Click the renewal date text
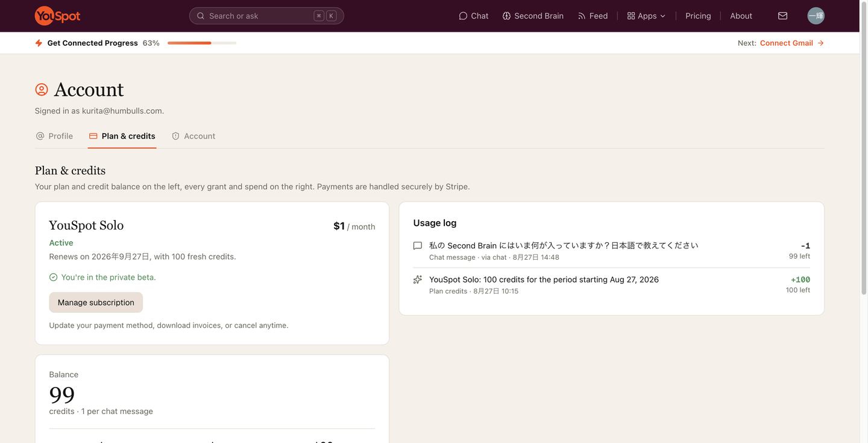The height and width of the screenshot is (443, 868). point(142,257)
